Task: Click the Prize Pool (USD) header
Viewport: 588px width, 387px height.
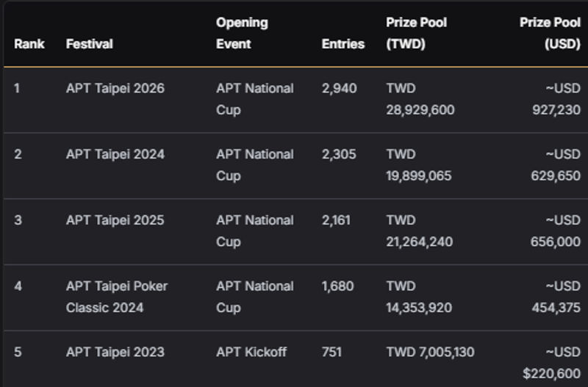Action: coord(550,33)
